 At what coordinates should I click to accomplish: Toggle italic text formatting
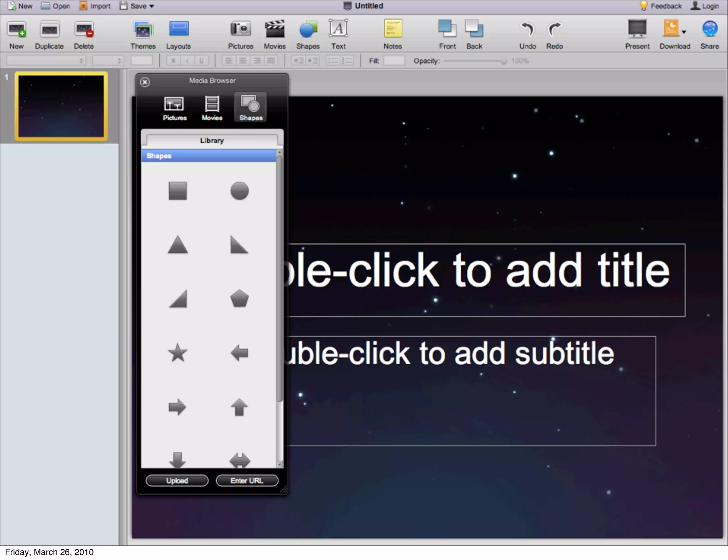click(187, 61)
